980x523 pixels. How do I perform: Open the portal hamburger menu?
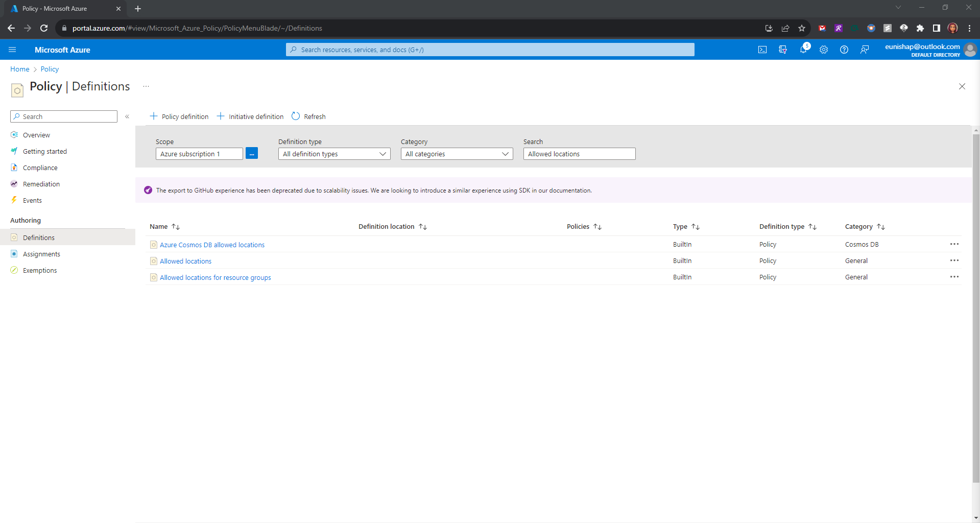click(x=13, y=50)
